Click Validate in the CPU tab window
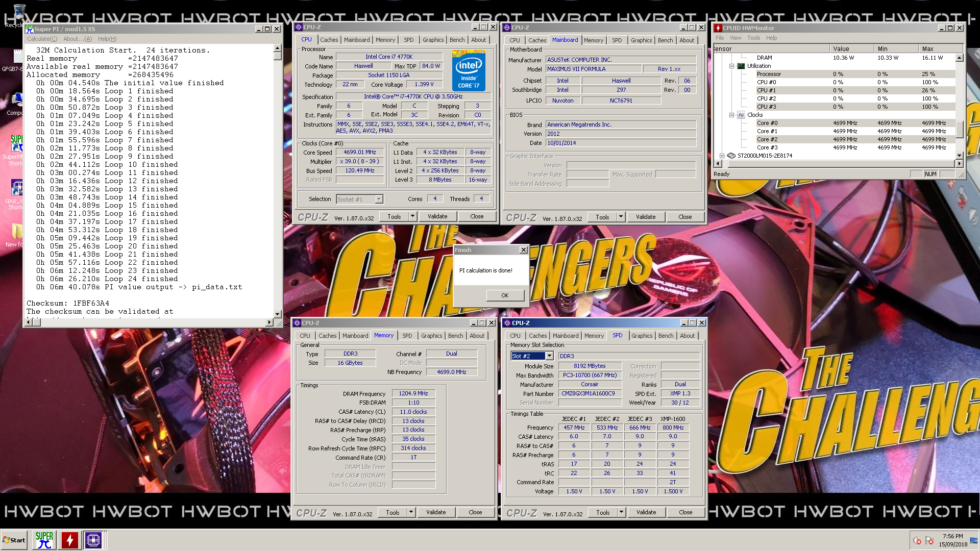Image resolution: width=980 pixels, height=551 pixels. [x=437, y=216]
